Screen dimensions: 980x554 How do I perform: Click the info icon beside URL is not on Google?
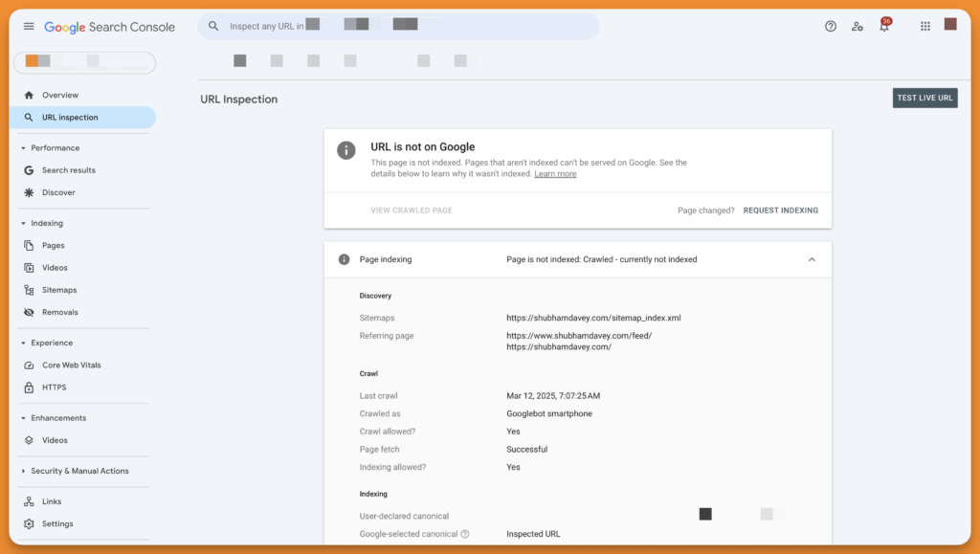tap(346, 150)
